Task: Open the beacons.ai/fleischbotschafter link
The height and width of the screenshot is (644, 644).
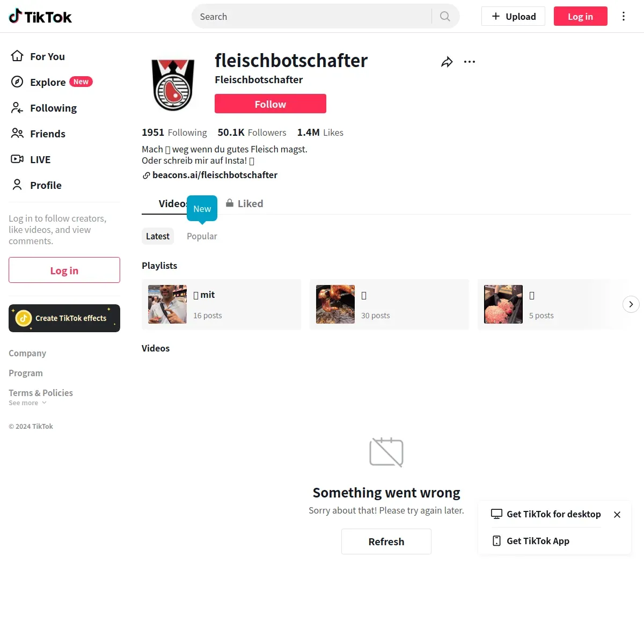Action: tap(210, 175)
